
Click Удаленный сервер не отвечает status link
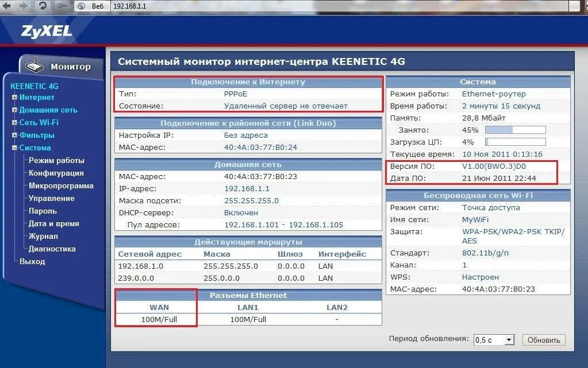(x=286, y=106)
